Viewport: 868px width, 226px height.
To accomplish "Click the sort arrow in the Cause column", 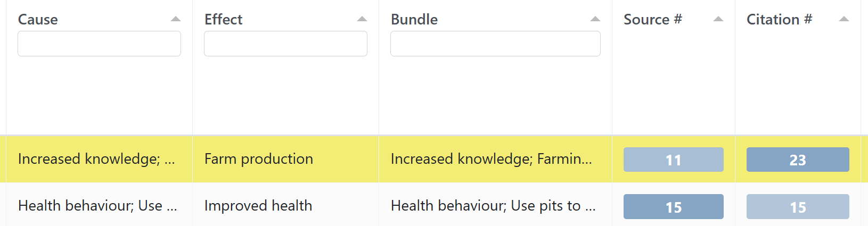I will click(176, 19).
